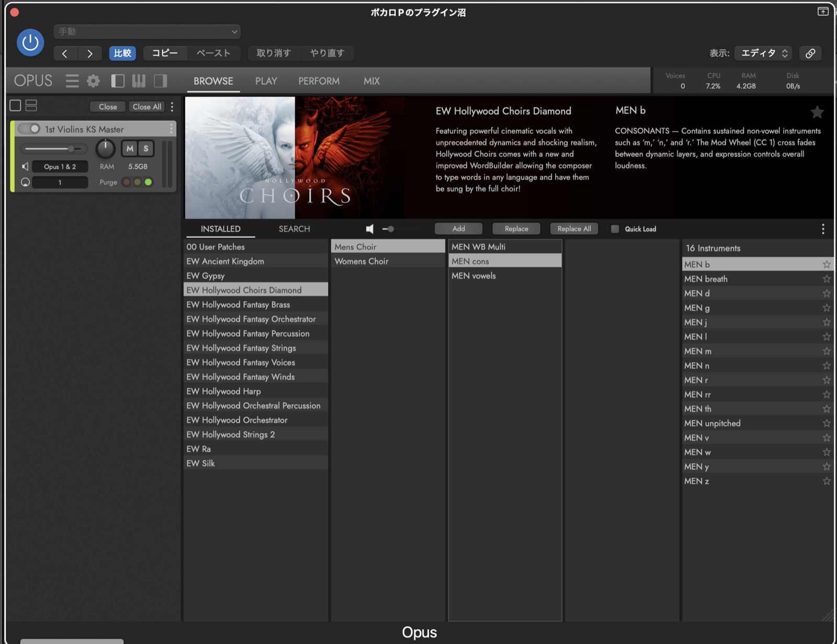Image resolution: width=837 pixels, height=644 pixels.
Task: Star the MEN d instrument
Action: [x=827, y=293]
